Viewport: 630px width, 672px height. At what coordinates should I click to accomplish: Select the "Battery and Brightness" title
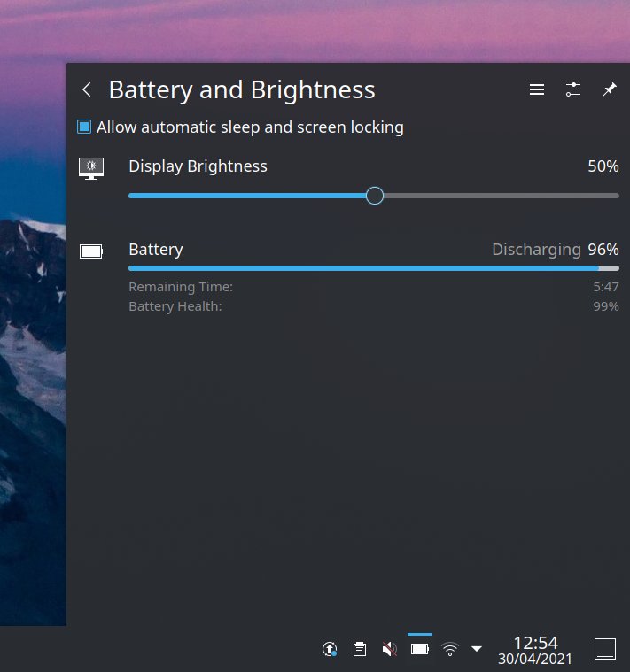pyautogui.click(x=242, y=90)
